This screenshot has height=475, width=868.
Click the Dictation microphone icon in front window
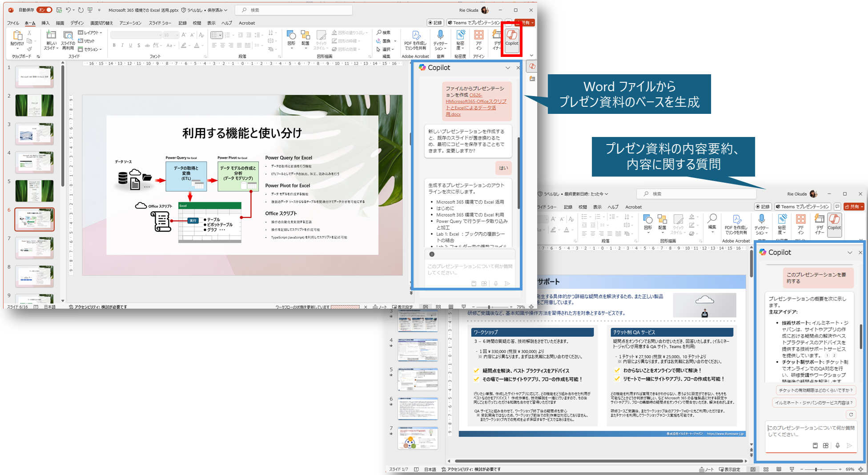tap(440, 35)
